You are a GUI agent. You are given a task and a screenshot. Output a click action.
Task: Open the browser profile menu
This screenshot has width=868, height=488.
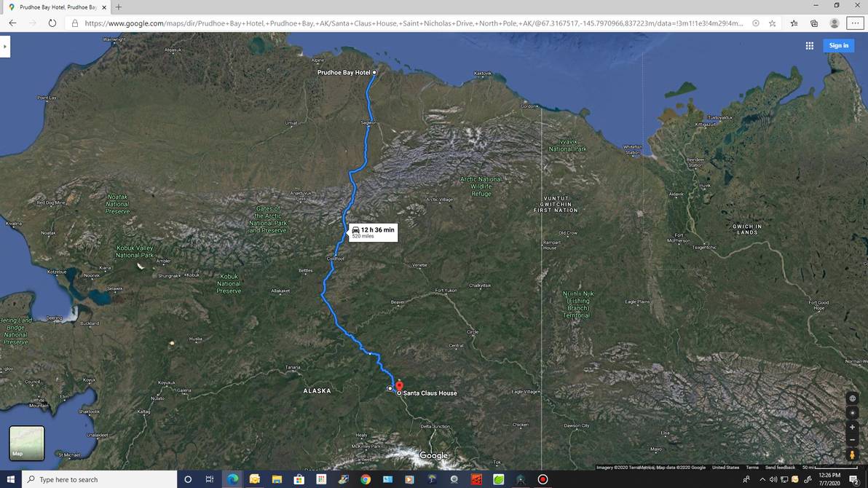pyautogui.click(x=835, y=23)
